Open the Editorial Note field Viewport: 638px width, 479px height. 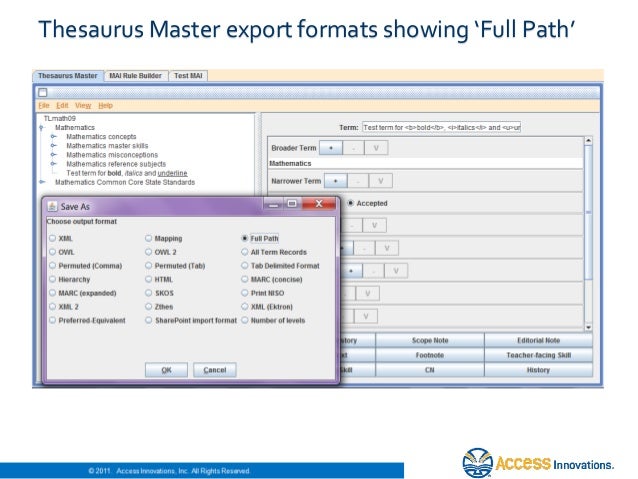pyautogui.click(x=538, y=340)
